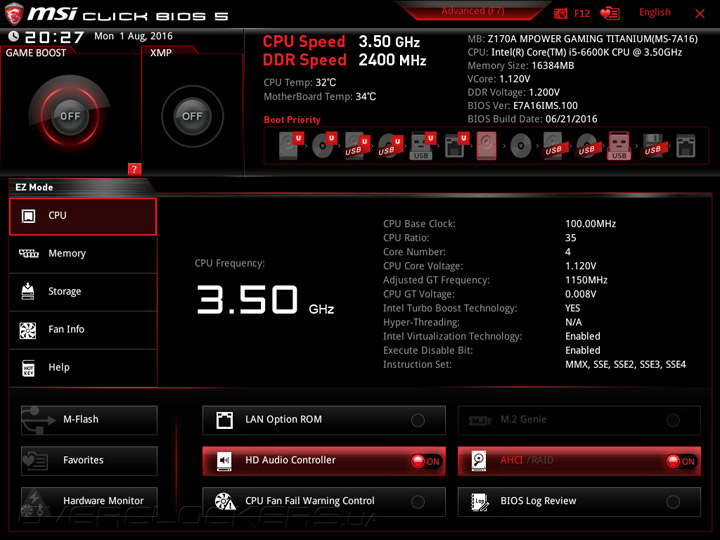
Task: Open favorites via the heart icon in header
Action: point(610,13)
